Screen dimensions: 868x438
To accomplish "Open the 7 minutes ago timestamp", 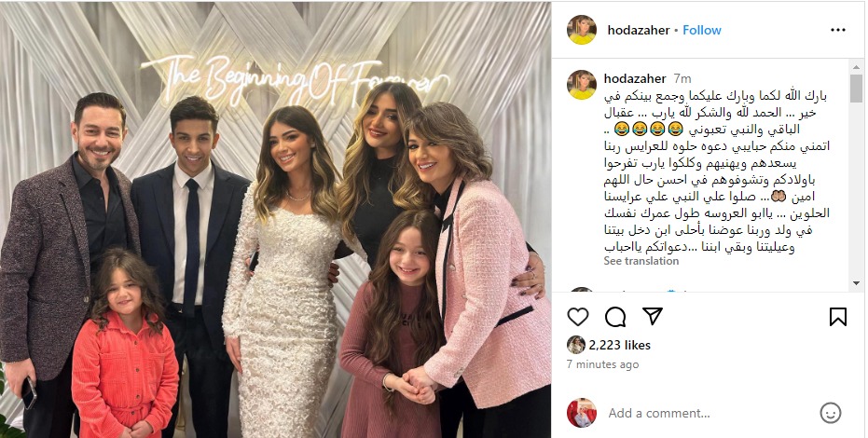I will coord(602,364).
